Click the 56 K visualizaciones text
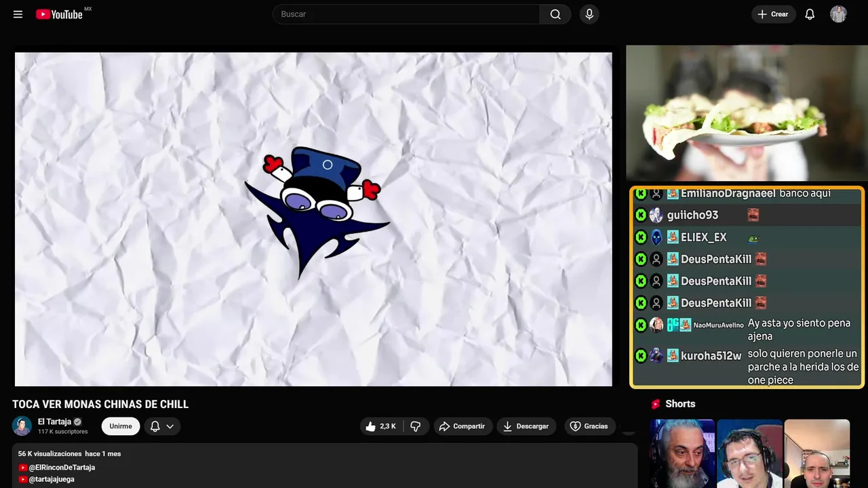The height and width of the screenshot is (488, 868). pyautogui.click(x=50, y=453)
